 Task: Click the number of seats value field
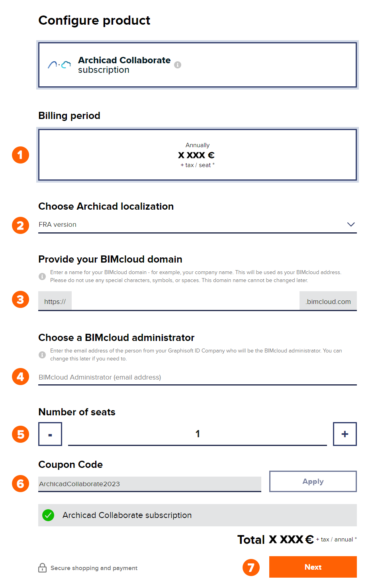click(x=198, y=434)
